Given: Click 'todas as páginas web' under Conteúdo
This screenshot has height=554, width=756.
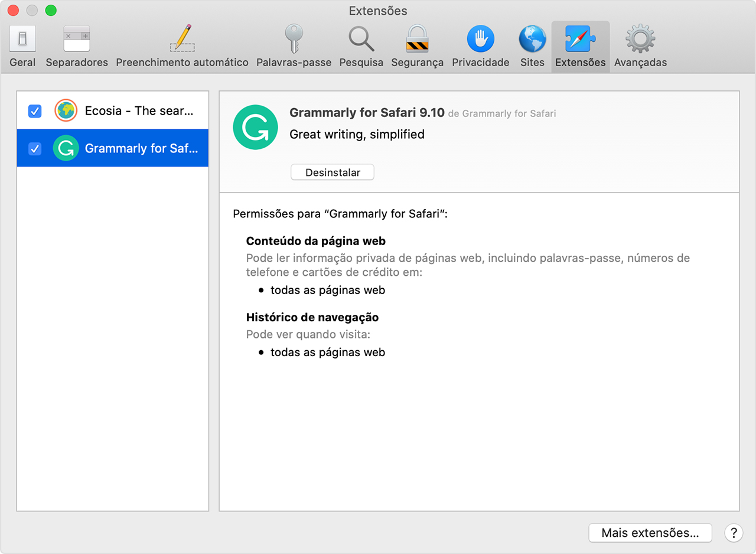Looking at the screenshot, I should click(328, 290).
